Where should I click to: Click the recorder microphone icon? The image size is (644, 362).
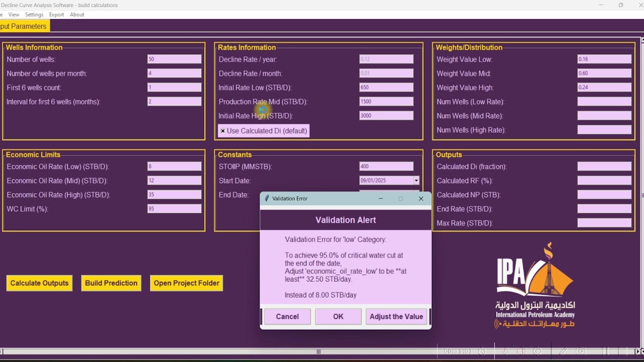(x=506, y=351)
